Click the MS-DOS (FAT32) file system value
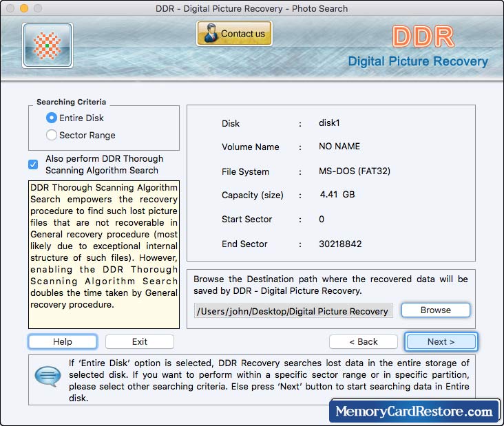This screenshot has width=504, height=426. click(x=355, y=171)
